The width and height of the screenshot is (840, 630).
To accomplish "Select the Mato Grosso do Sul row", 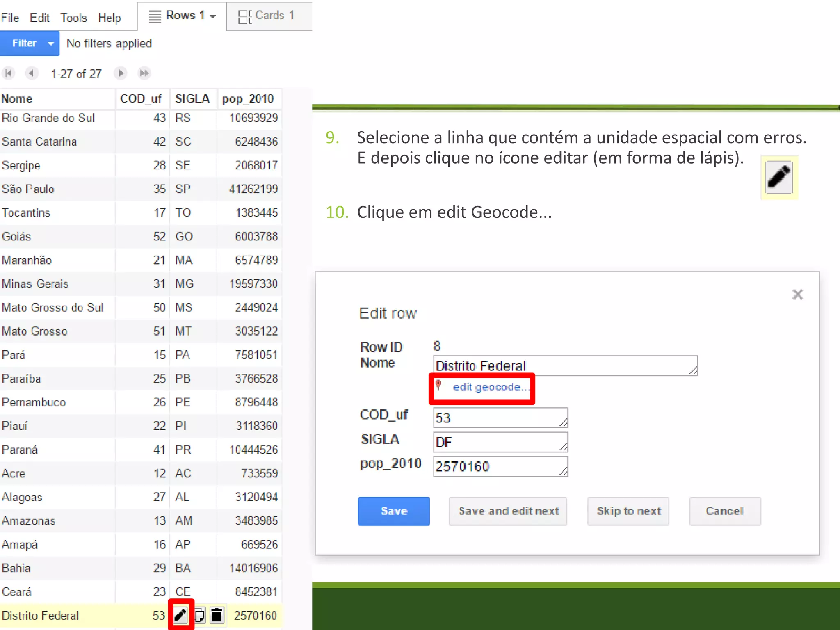I will point(141,308).
